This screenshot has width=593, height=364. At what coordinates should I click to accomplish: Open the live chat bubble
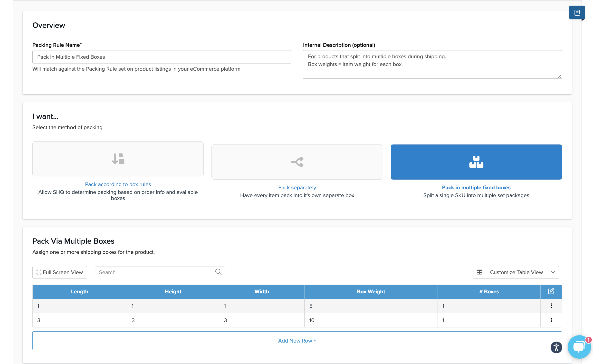[x=579, y=347]
